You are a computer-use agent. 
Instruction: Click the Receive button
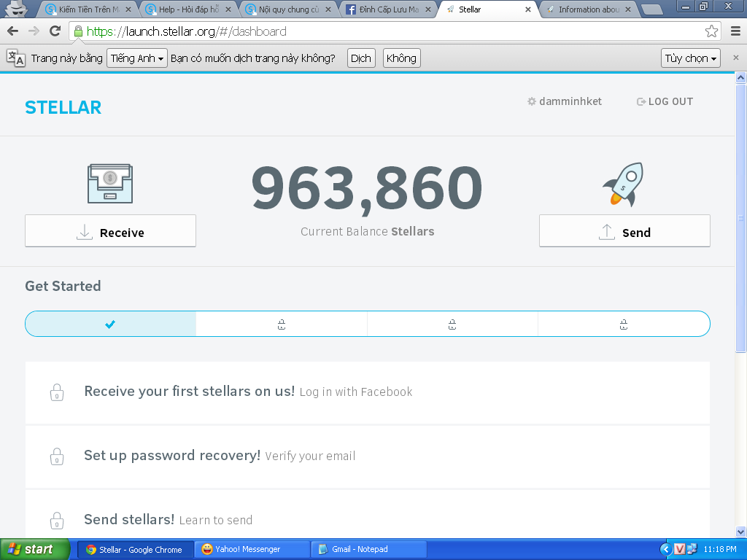pyautogui.click(x=111, y=231)
